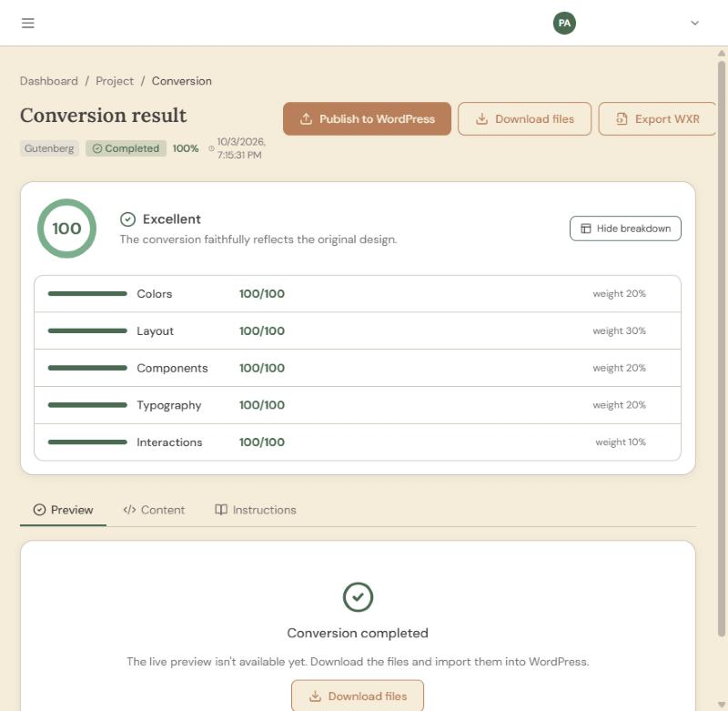Click the Layout progress bar

point(87,330)
